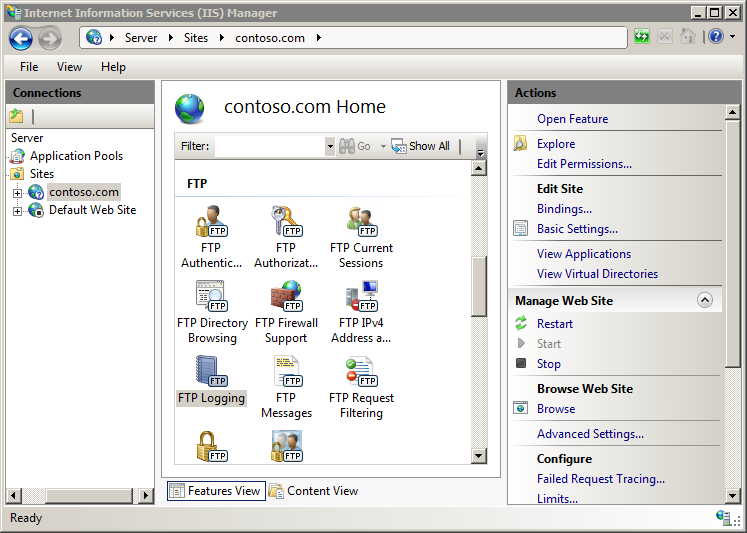Click the Sites folder icon
This screenshot has height=533, width=747.
(18, 174)
